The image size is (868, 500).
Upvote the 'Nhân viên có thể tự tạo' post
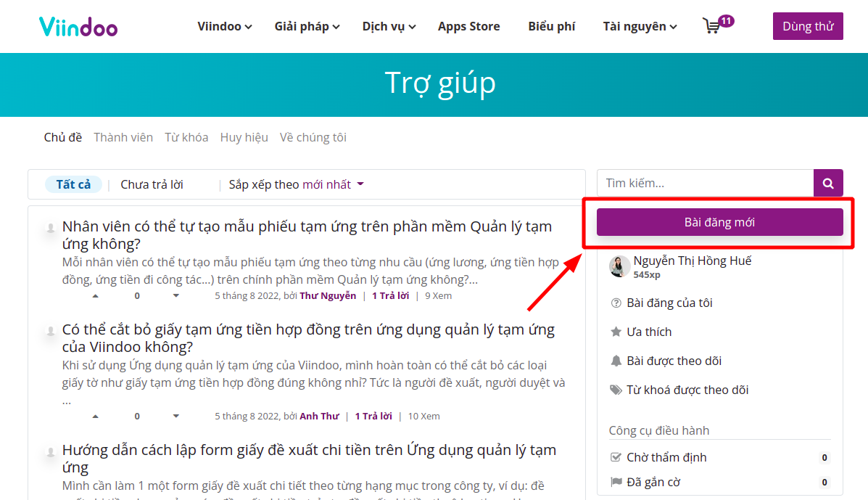[x=95, y=295]
